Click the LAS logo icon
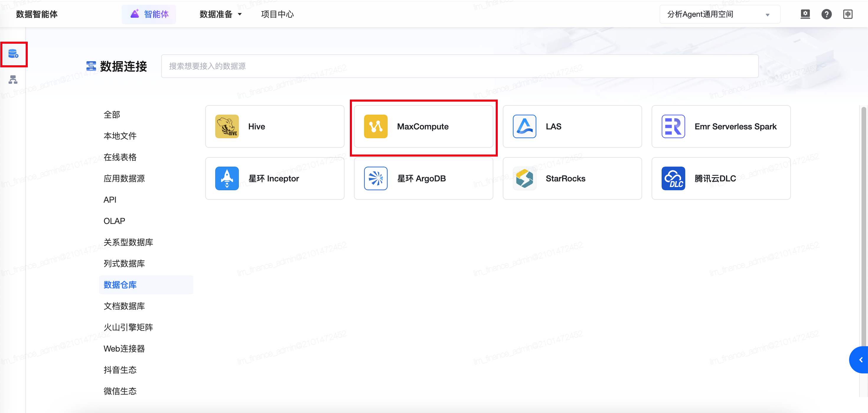 (524, 126)
